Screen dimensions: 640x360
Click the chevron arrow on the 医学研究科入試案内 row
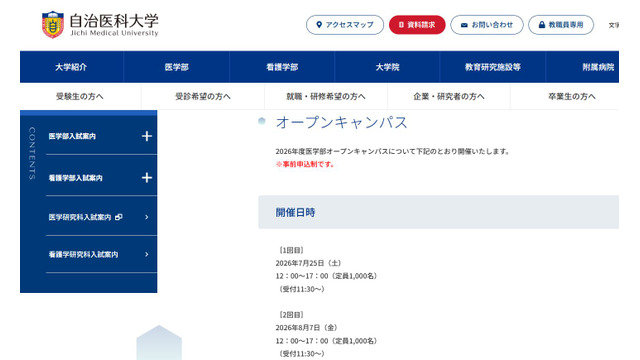click(x=147, y=217)
